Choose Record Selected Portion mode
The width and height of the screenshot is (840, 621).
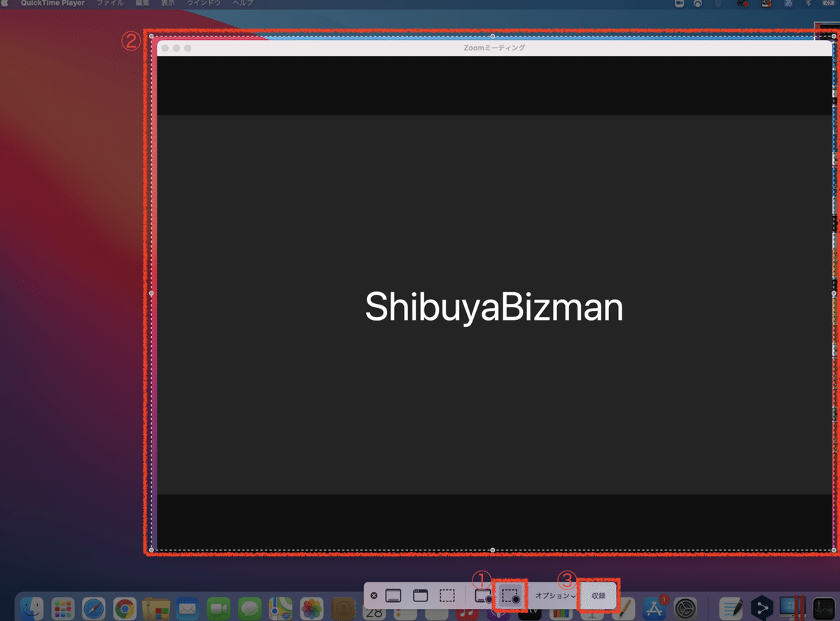click(510, 596)
